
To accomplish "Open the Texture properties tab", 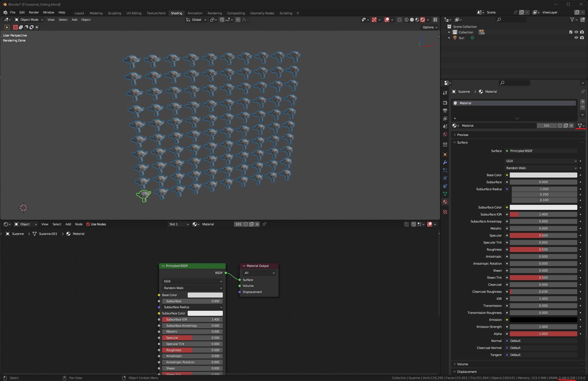I will pos(445,212).
